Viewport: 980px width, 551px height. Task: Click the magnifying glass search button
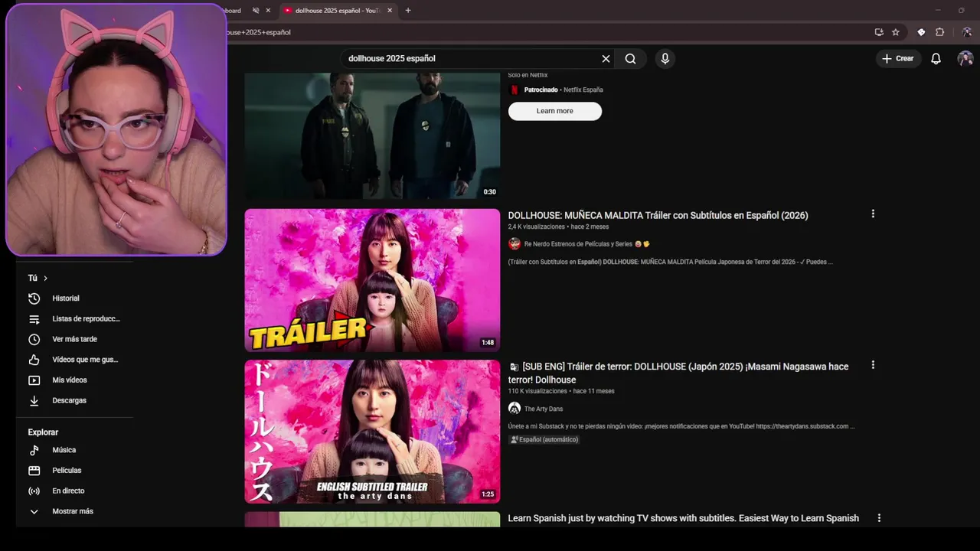pyautogui.click(x=630, y=59)
